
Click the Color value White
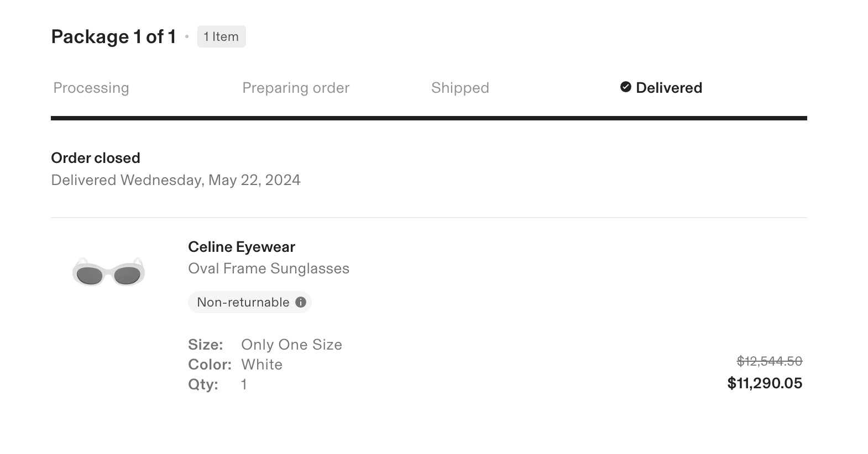pyautogui.click(x=262, y=365)
